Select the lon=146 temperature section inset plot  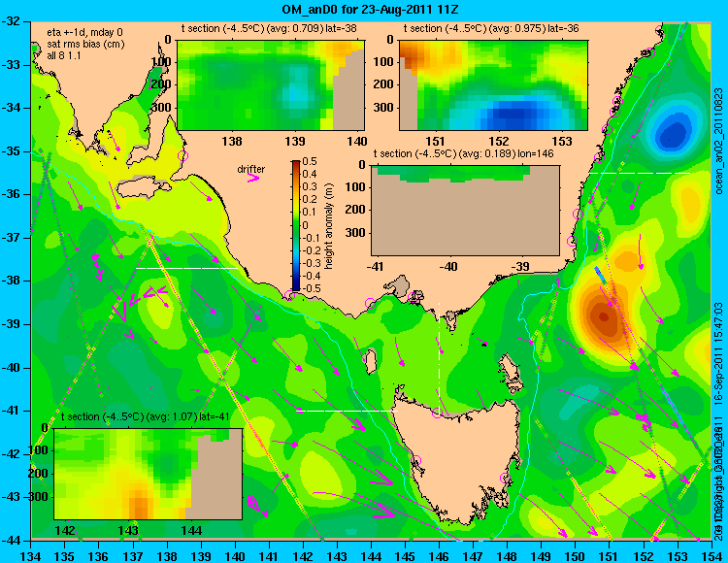point(465,211)
